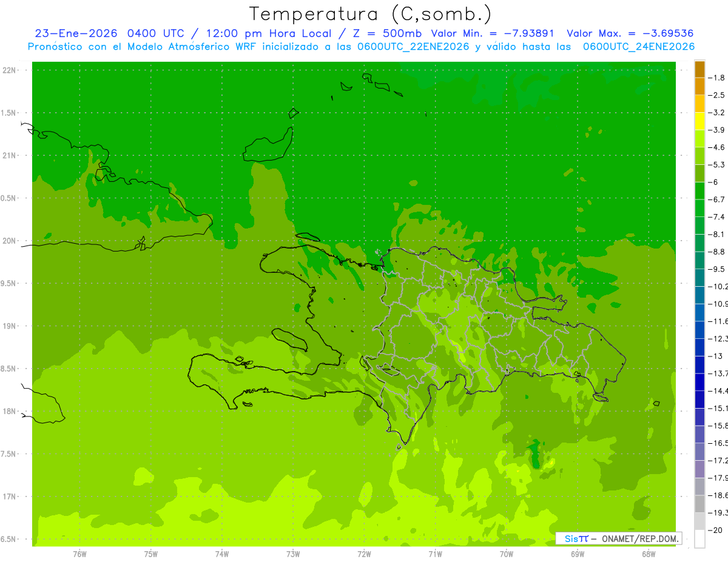Click the '70W' longitude axis label
The width and height of the screenshot is (728, 562).
click(507, 554)
